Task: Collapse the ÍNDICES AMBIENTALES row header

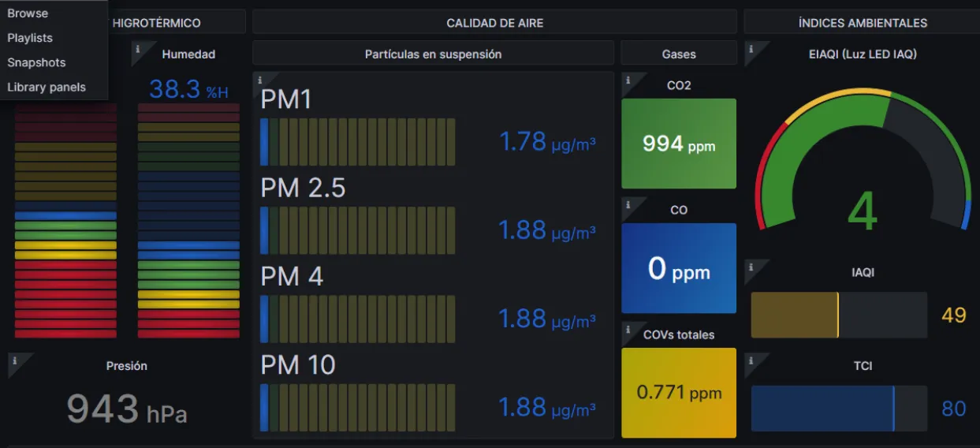Action: (x=862, y=23)
